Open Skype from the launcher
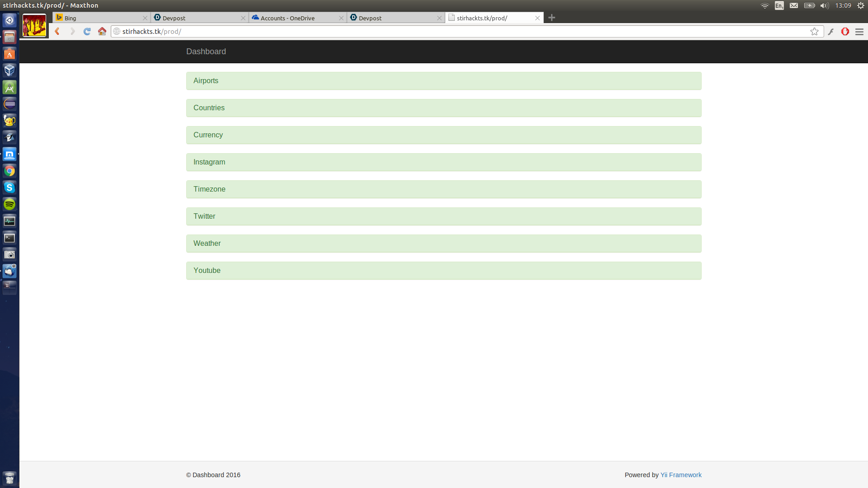 [9, 188]
